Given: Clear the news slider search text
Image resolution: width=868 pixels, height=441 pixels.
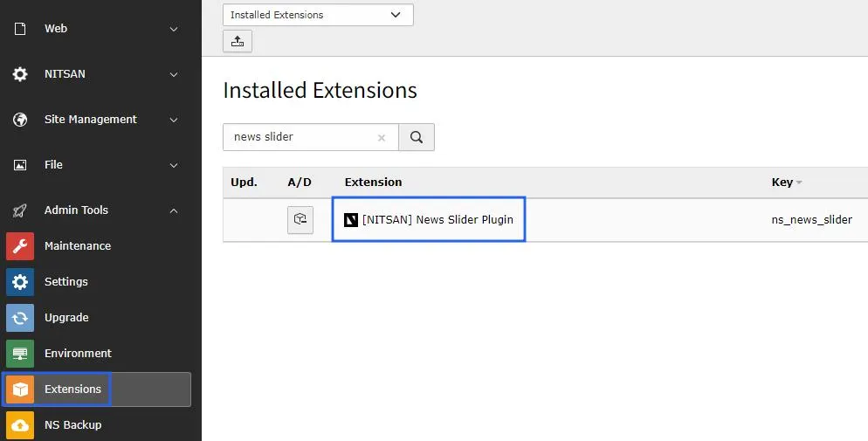Looking at the screenshot, I should pyautogui.click(x=382, y=138).
